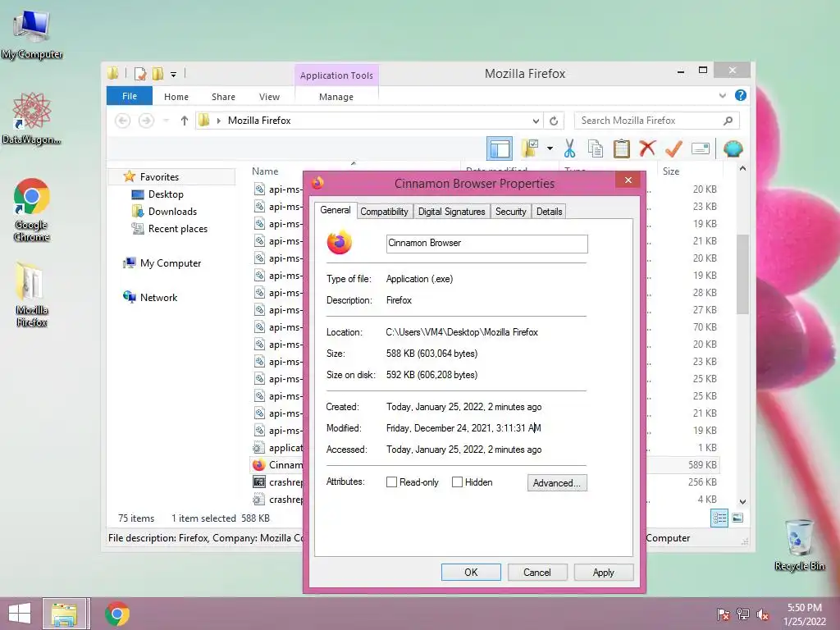
Task: Close the Cinnamon Browser Properties dialog
Action: pyautogui.click(x=628, y=180)
